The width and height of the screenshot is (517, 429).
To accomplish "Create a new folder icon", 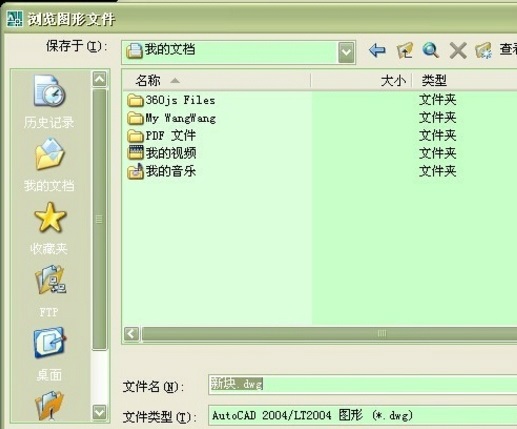I will coord(483,51).
